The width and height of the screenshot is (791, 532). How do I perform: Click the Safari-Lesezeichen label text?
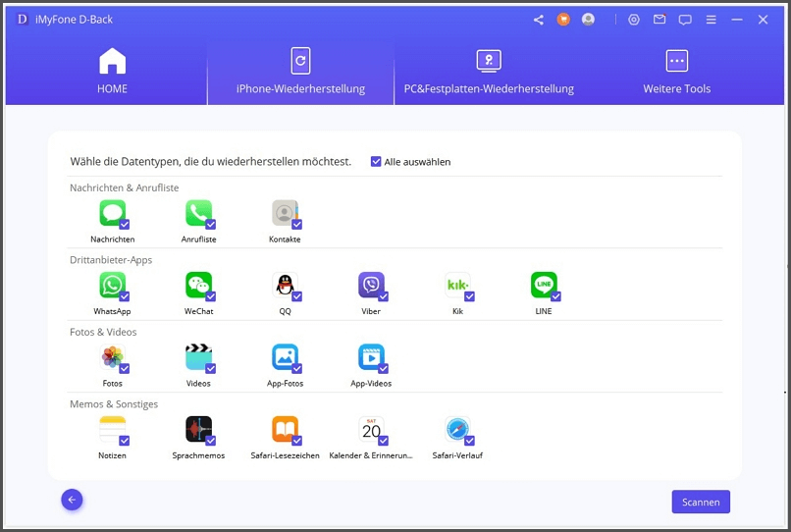[285, 455]
